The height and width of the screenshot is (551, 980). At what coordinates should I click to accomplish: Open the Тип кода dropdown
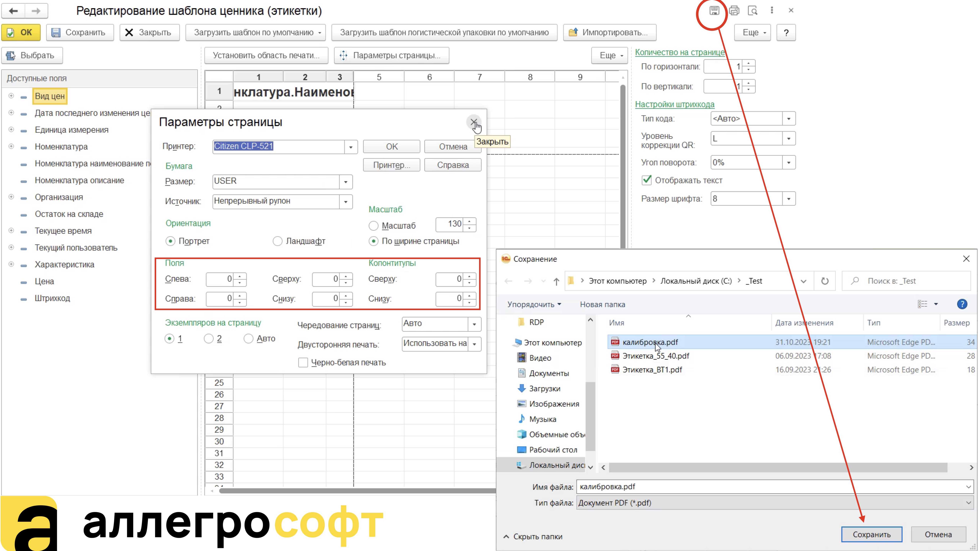788,119
